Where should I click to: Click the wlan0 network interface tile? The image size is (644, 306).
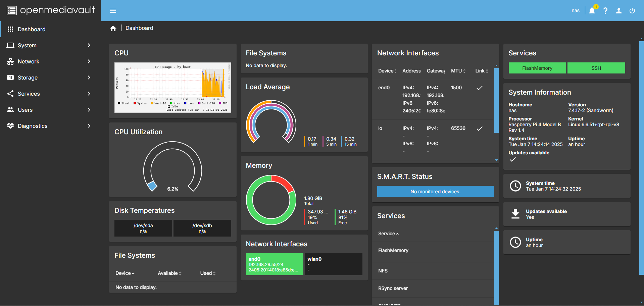click(334, 264)
